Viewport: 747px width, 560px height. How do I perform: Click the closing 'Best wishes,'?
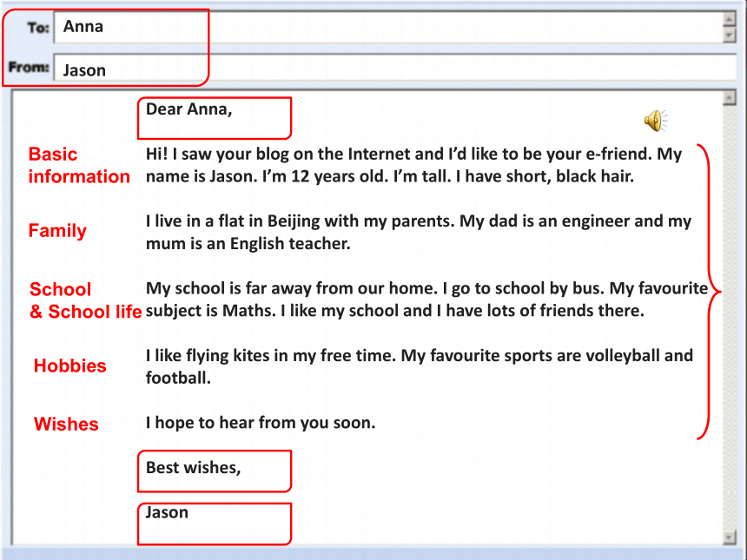[194, 468]
